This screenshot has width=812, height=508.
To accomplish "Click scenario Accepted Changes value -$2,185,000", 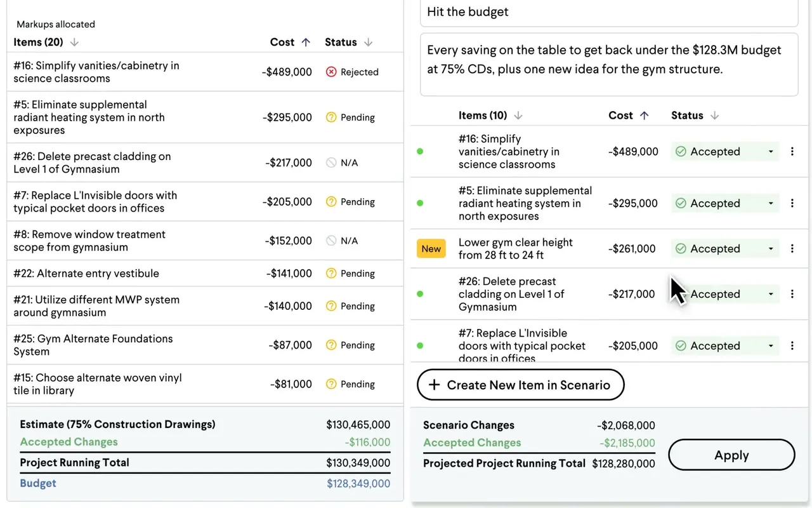I will [x=627, y=443].
